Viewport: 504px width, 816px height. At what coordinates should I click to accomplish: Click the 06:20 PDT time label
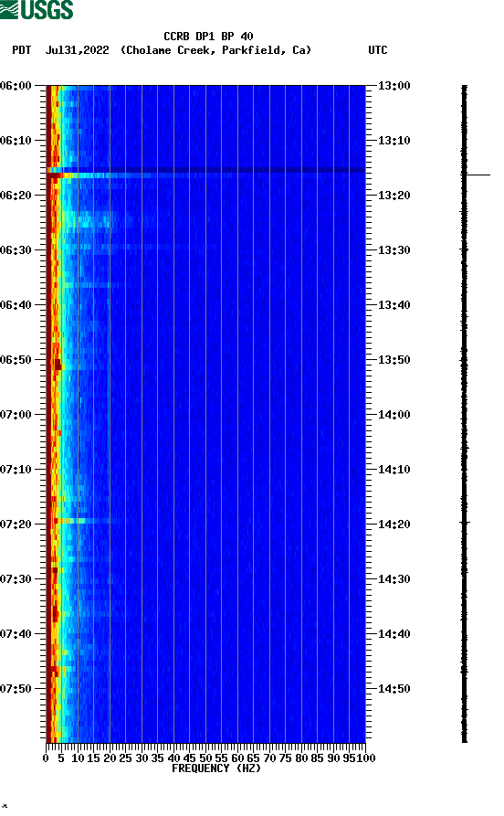click(x=16, y=196)
